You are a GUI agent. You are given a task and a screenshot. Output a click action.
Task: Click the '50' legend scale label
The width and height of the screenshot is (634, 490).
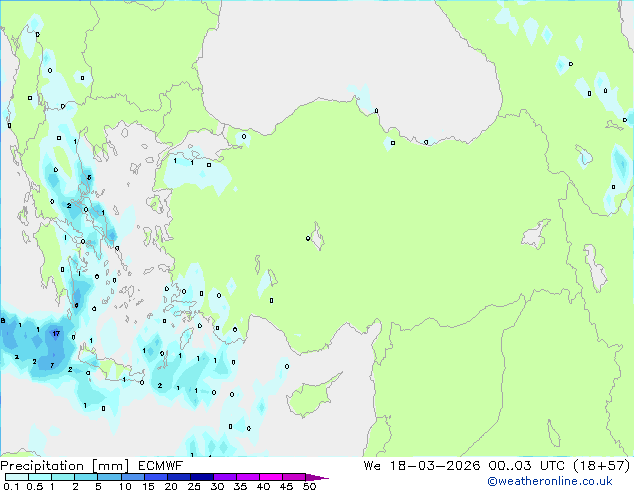point(309,486)
